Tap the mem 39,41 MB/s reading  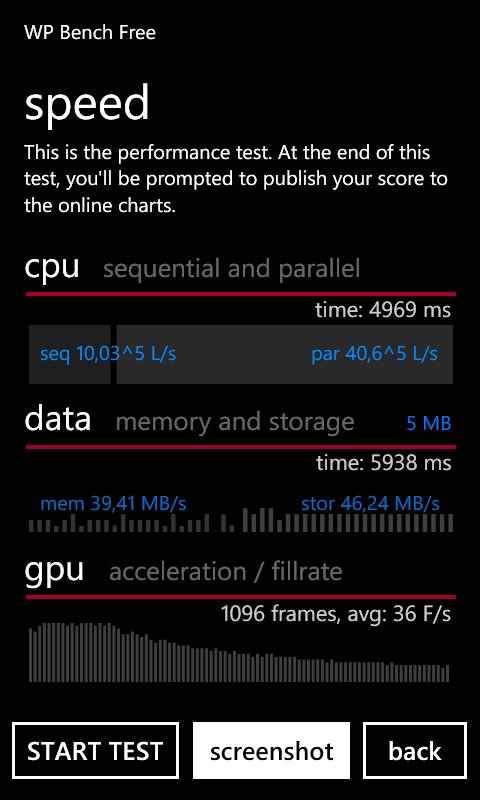[113, 504]
